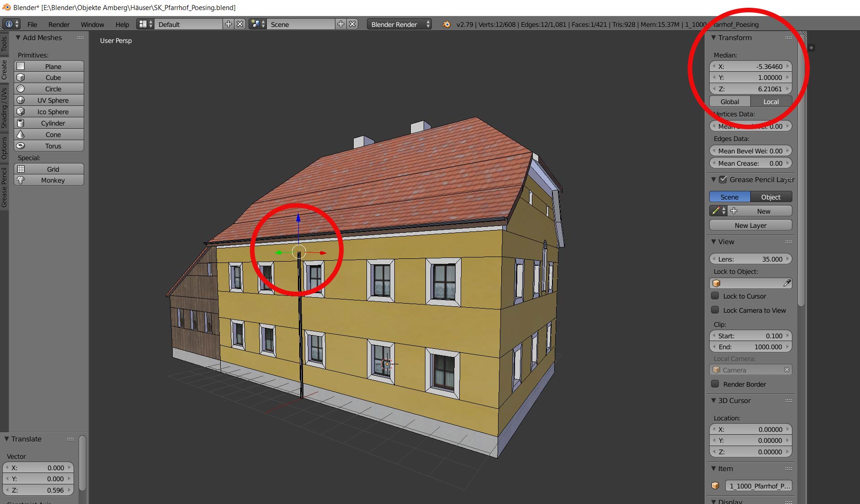860x504 pixels.
Task: Open the Help menu
Action: point(122,24)
